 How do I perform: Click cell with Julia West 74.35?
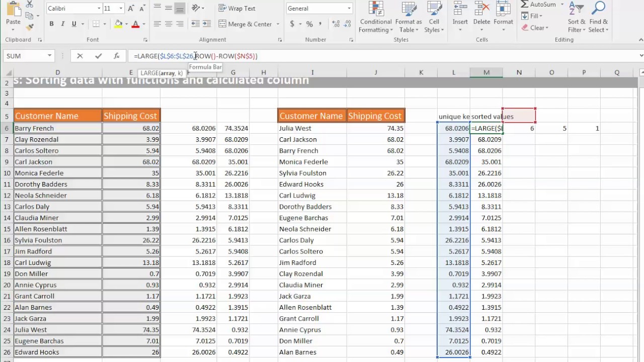(x=375, y=128)
